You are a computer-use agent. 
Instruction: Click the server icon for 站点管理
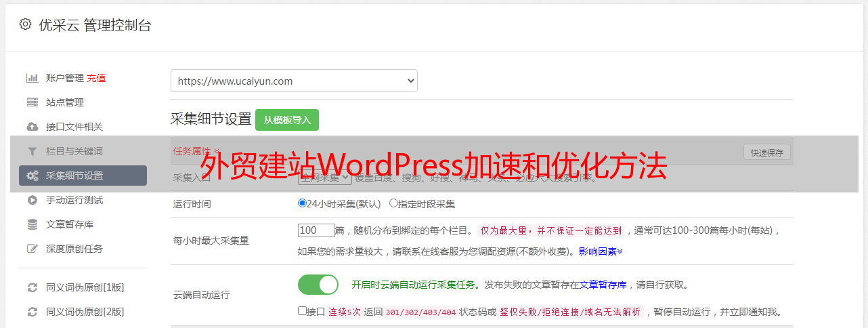32,102
